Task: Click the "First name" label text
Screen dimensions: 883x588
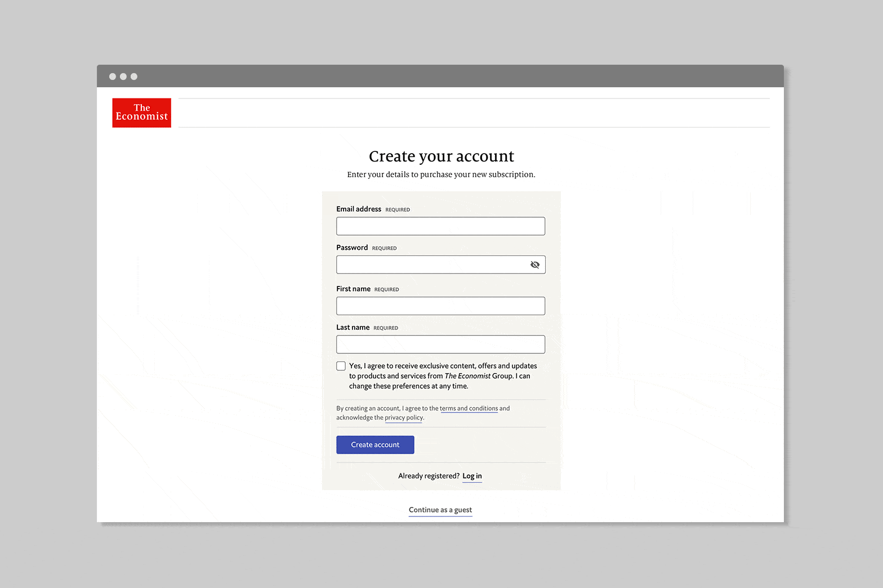Action: point(353,289)
